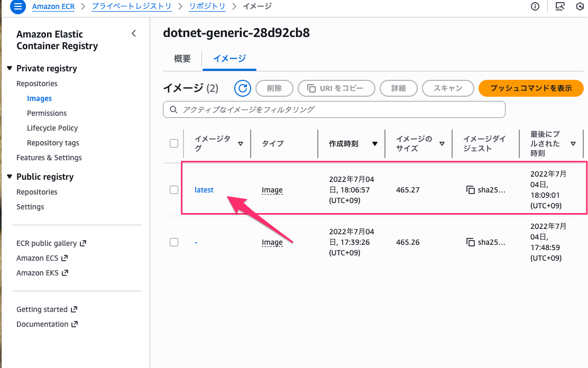Select Lifecycle Policy in sidebar
The height and width of the screenshot is (368, 588).
[x=52, y=128]
